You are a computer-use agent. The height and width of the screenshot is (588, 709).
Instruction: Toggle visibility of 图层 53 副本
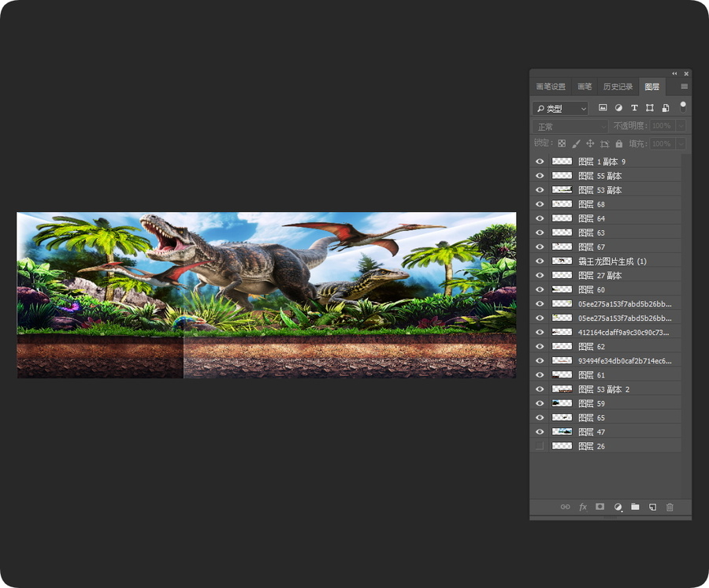pos(540,190)
